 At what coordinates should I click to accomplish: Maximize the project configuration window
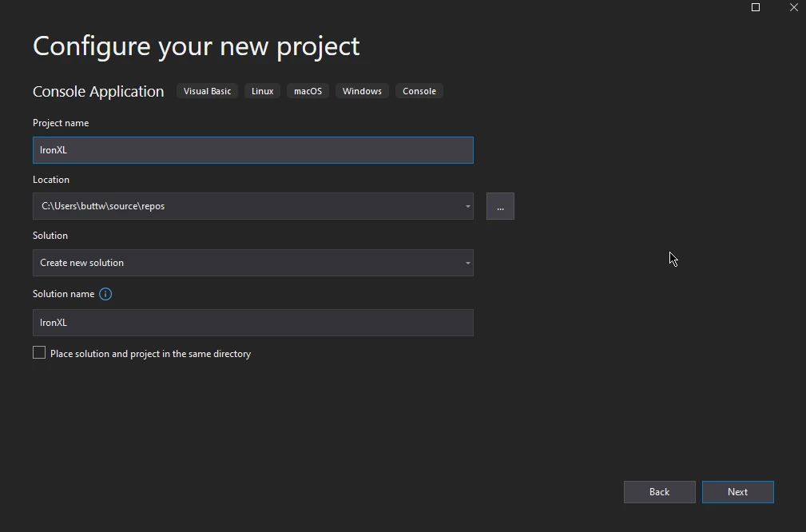[x=756, y=7]
